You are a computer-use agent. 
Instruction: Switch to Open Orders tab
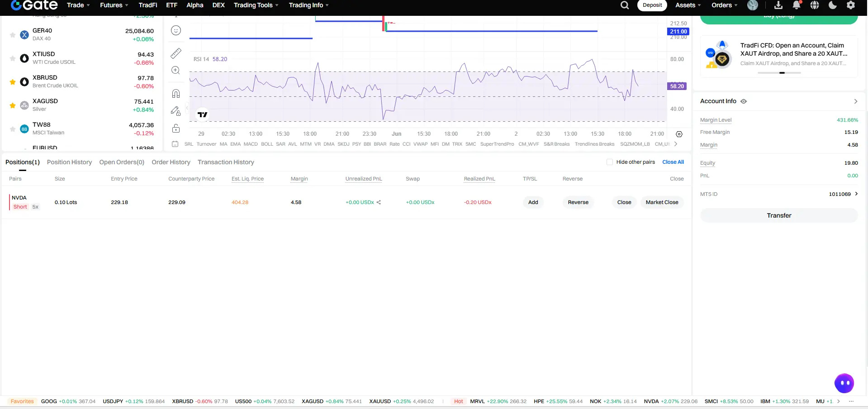122,162
